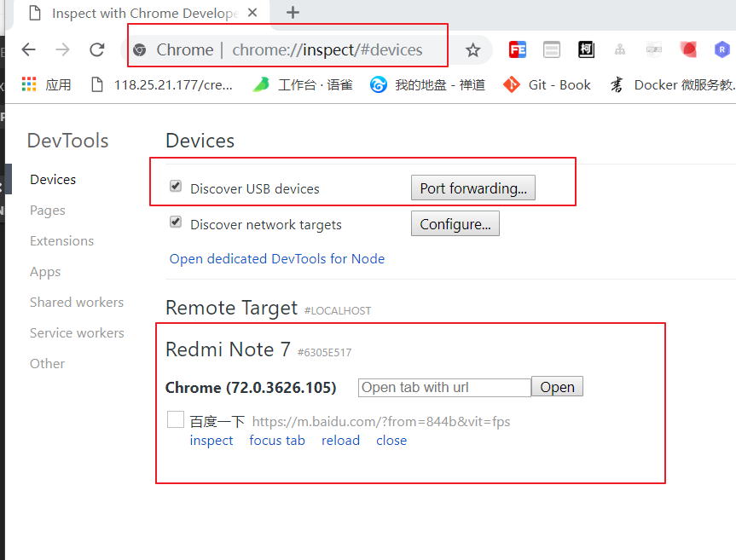The height and width of the screenshot is (560, 736).
Task: Click the m.baidu.com URL text
Action: 381,422
